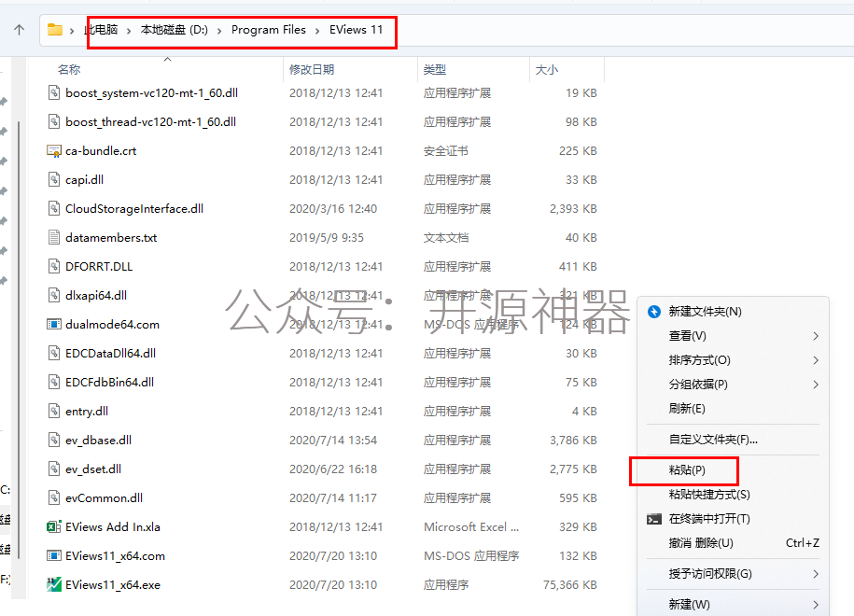Click the boost_thread-vc120-mt-1_60.dll file icon

[54, 121]
